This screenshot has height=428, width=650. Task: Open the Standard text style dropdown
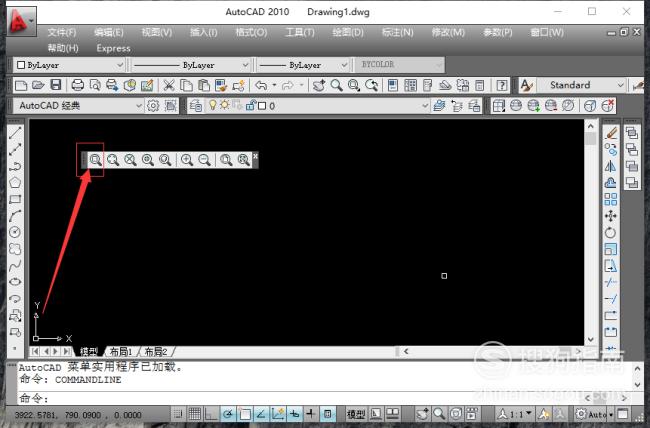(581, 85)
